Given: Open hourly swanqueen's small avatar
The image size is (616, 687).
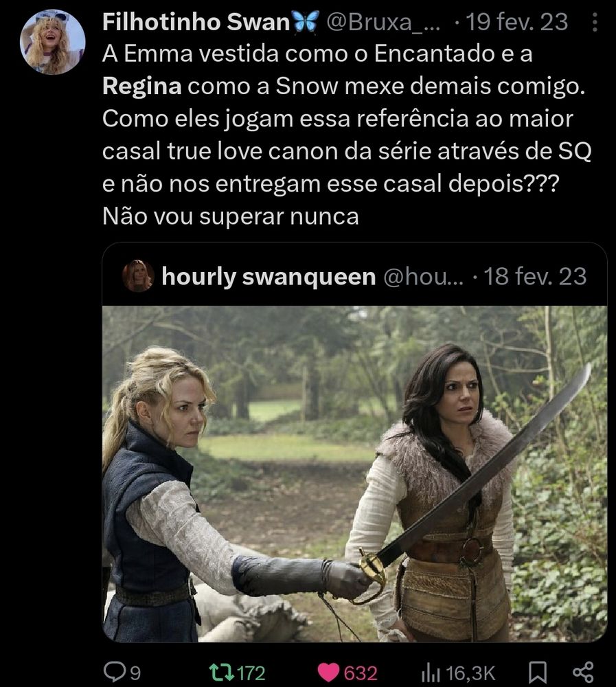Looking at the screenshot, I should click(138, 276).
